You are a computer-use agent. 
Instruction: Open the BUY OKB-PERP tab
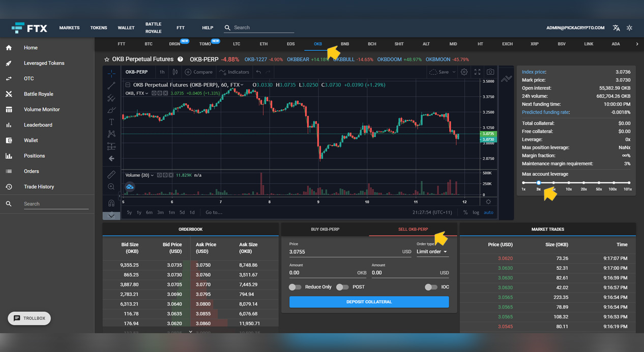click(x=325, y=229)
